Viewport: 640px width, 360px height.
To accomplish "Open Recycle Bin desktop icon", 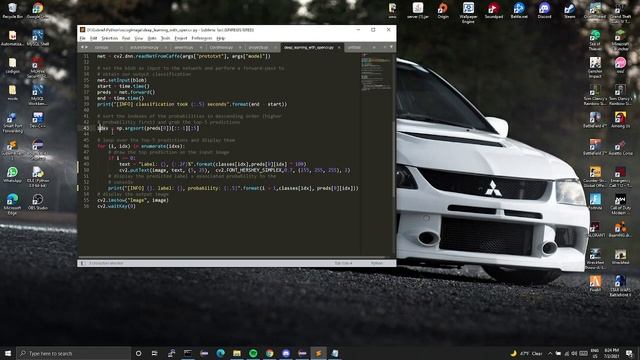I will pyautogui.click(x=12, y=11).
